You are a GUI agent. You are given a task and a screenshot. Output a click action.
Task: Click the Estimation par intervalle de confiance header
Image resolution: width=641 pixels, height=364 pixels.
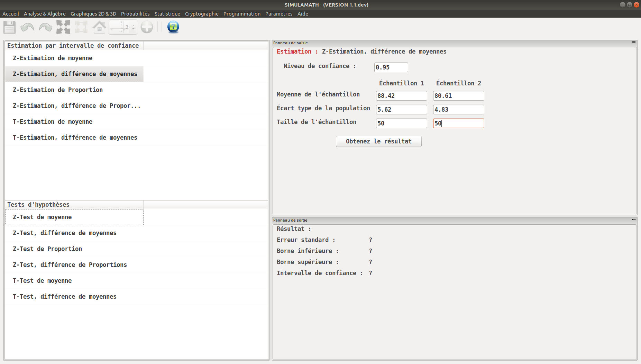(x=74, y=46)
